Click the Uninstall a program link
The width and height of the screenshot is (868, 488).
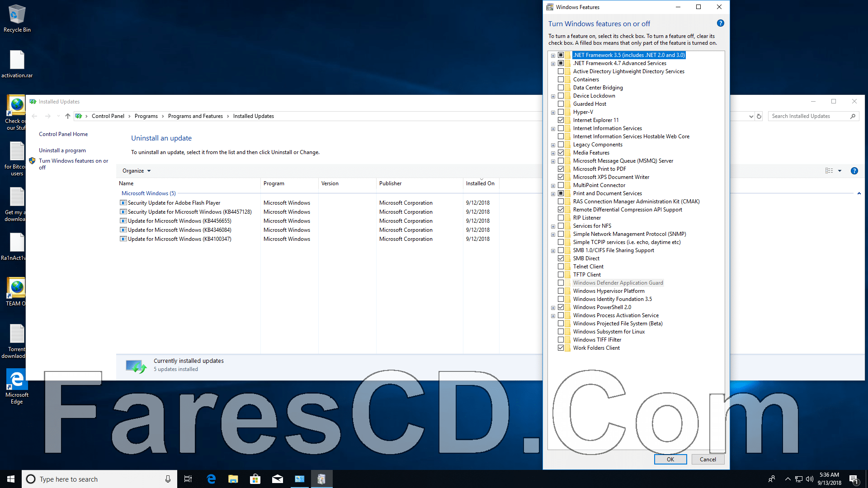click(62, 150)
